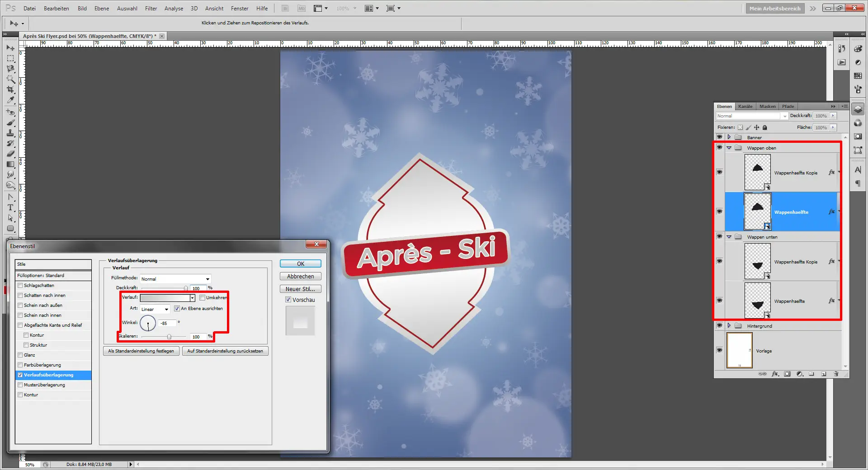
Task: Enable the Schlagschatten layer style checkbox
Action: [20, 285]
